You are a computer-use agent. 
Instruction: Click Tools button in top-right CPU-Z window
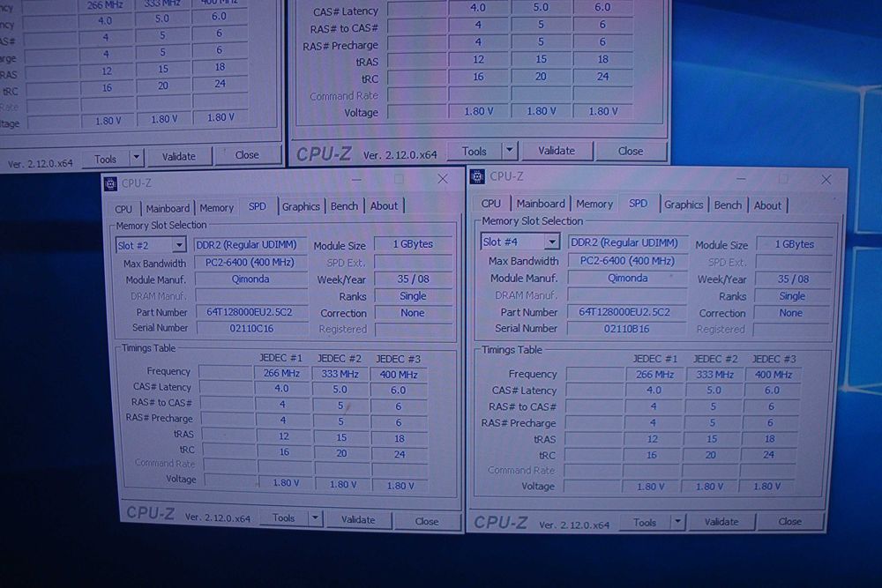coord(475,152)
